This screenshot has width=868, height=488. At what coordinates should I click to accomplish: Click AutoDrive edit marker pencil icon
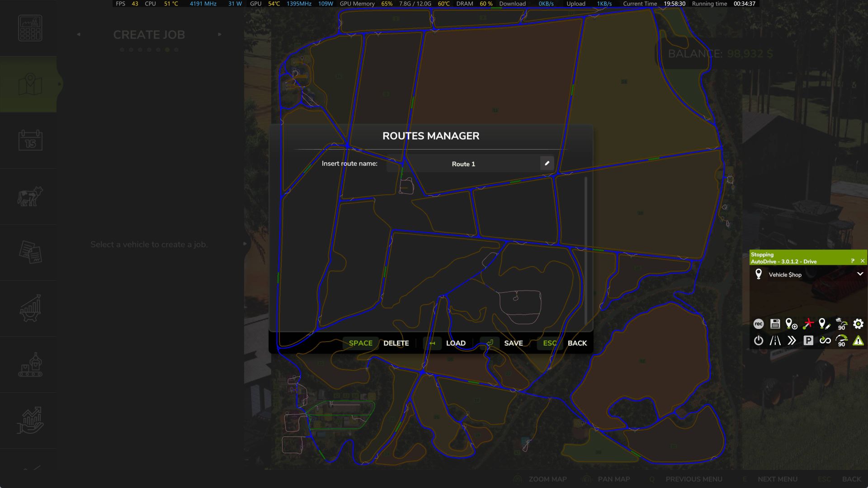coord(825,324)
